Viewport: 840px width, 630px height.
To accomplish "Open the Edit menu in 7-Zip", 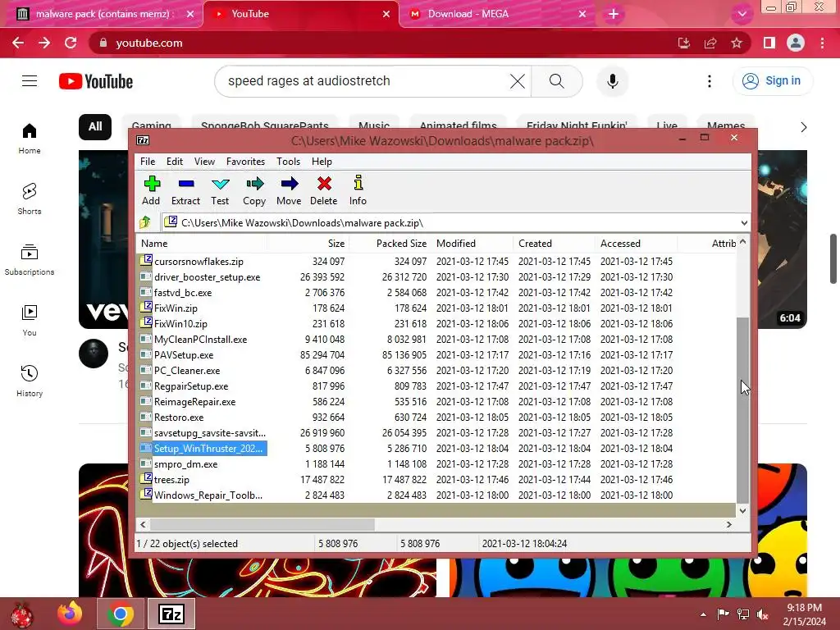I will point(175,162).
